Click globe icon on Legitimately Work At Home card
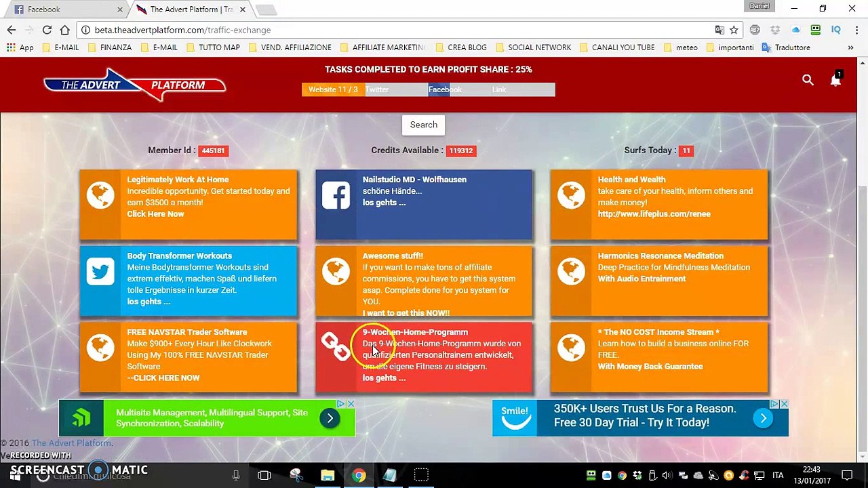 point(100,195)
